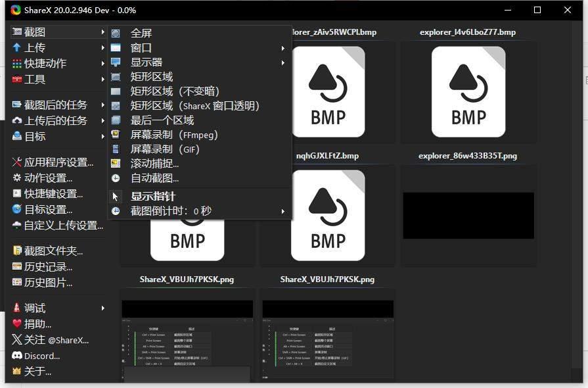Click the 关于 crown icon

(x=17, y=371)
